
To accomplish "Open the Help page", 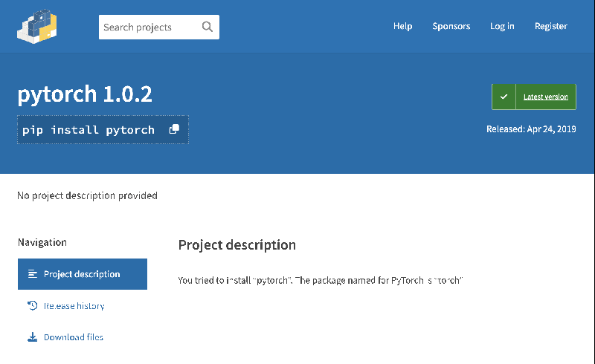I will pos(402,26).
